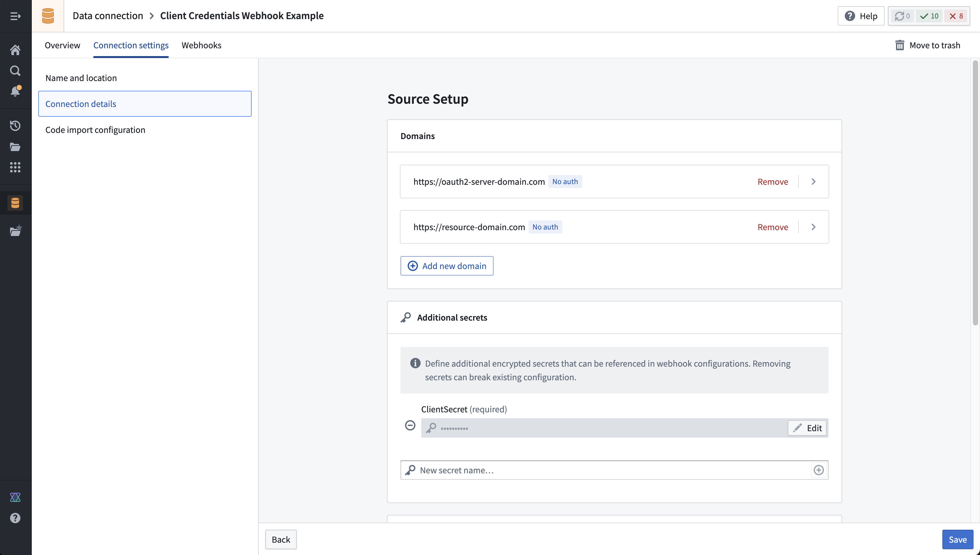Add new secret with plus circle icon
The width and height of the screenshot is (980, 555).
(819, 470)
